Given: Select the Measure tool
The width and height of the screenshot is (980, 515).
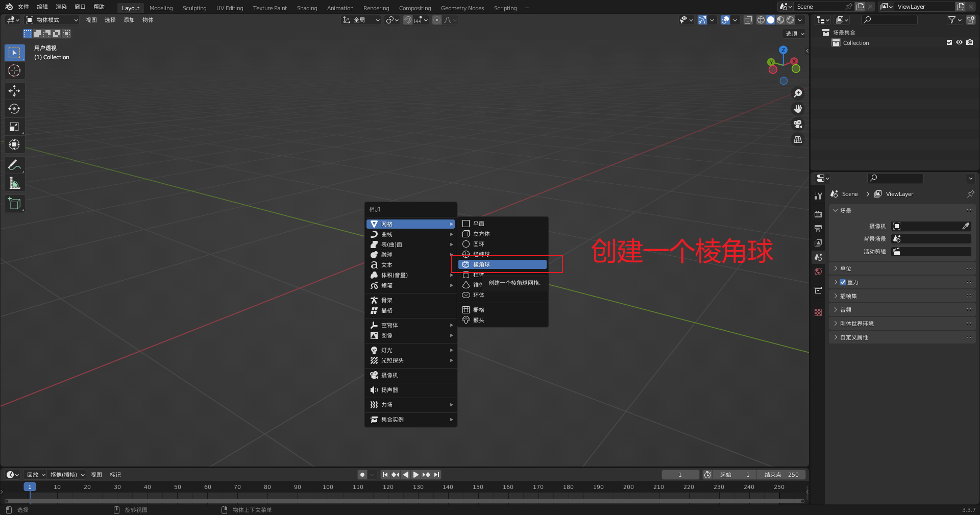Looking at the screenshot, I should coord(14,183).
